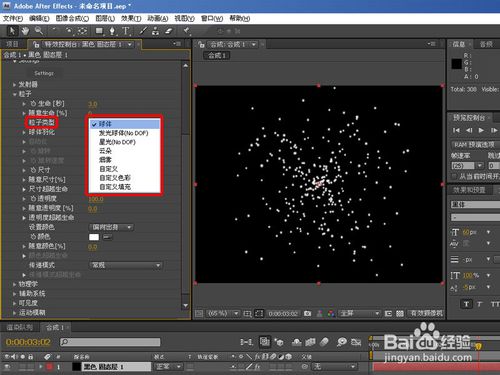Screen dimensions: 500x375
Task: Toggle the stopwatch for 颜色
Action: [33, 236]
